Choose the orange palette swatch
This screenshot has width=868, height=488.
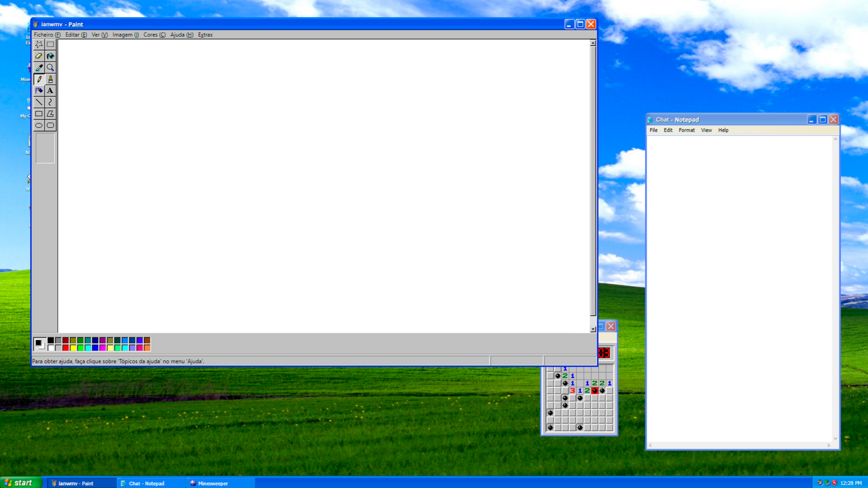(147, 348)
